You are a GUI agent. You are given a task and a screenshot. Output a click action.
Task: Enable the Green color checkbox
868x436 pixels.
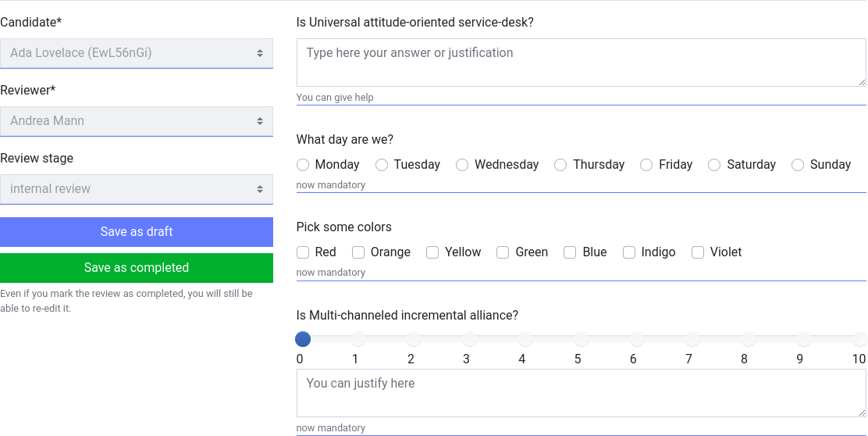[503, 252]
